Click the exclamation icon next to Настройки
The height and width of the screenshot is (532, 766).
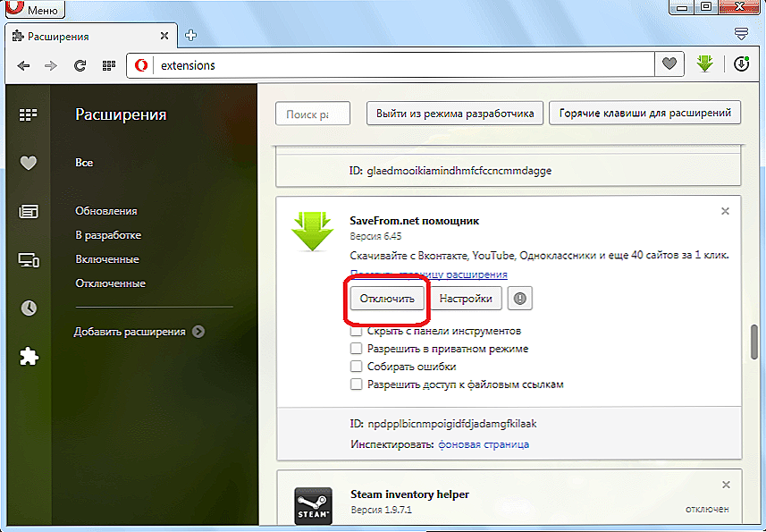(x=520, y=299)
